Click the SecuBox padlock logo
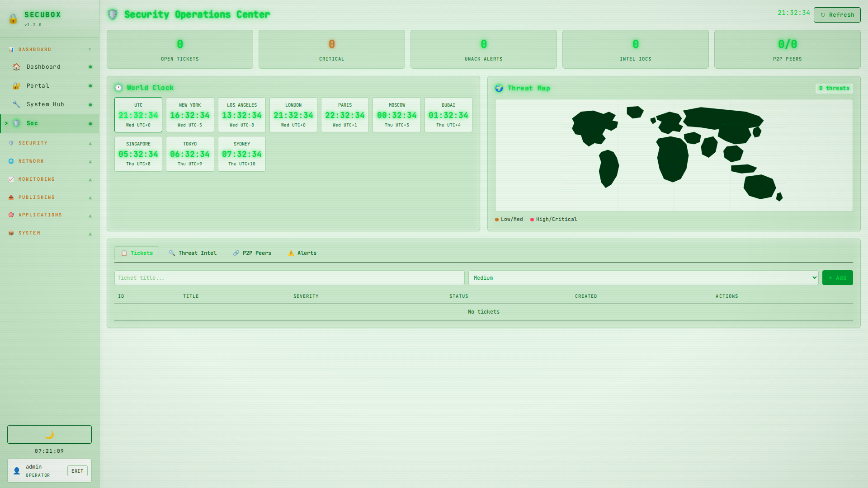 pos(13,19)
